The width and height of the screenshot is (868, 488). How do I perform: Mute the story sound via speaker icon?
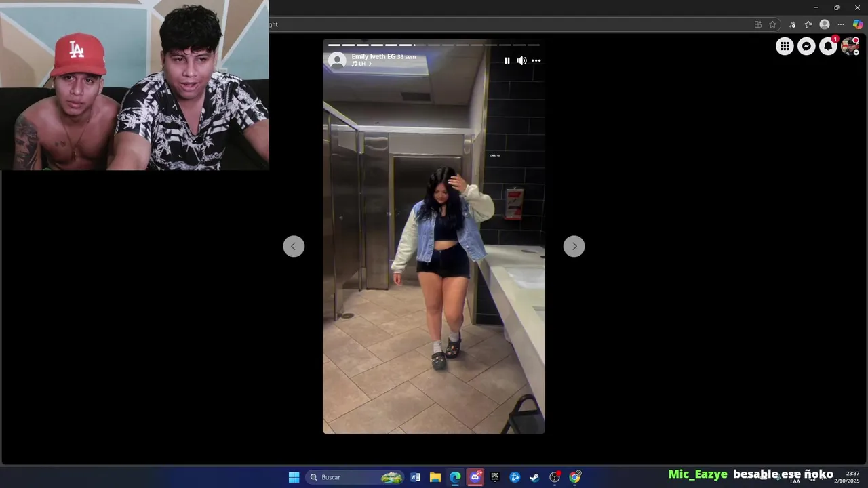(x=521, y=60)
